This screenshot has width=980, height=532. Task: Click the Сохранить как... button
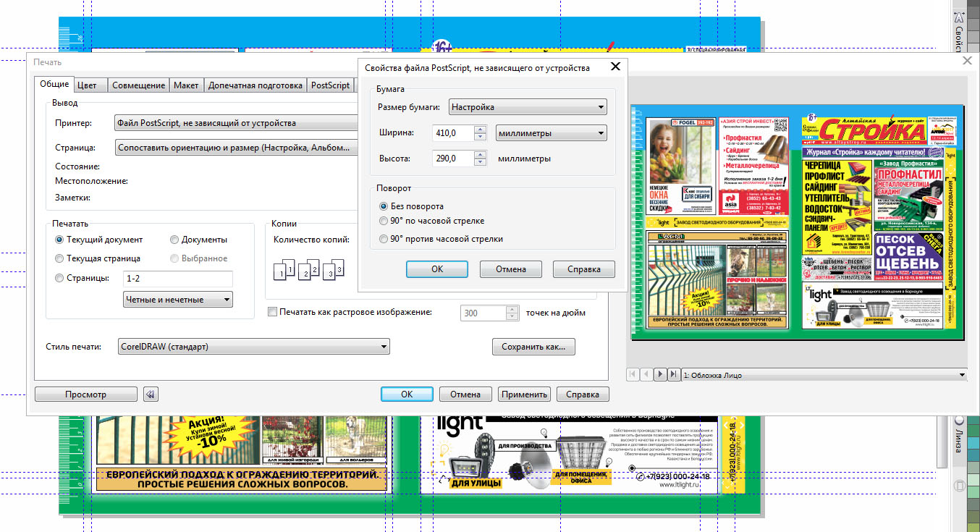[x=533, y=347]
